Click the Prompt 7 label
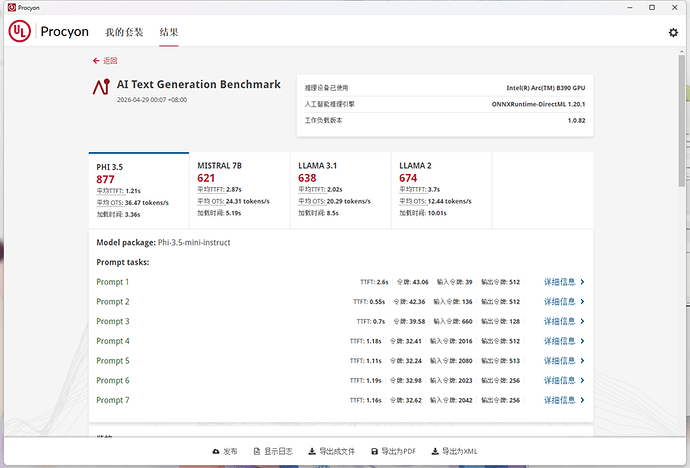Image resolution: width=690 pixels, height=468 pixels. click(113, 400)
